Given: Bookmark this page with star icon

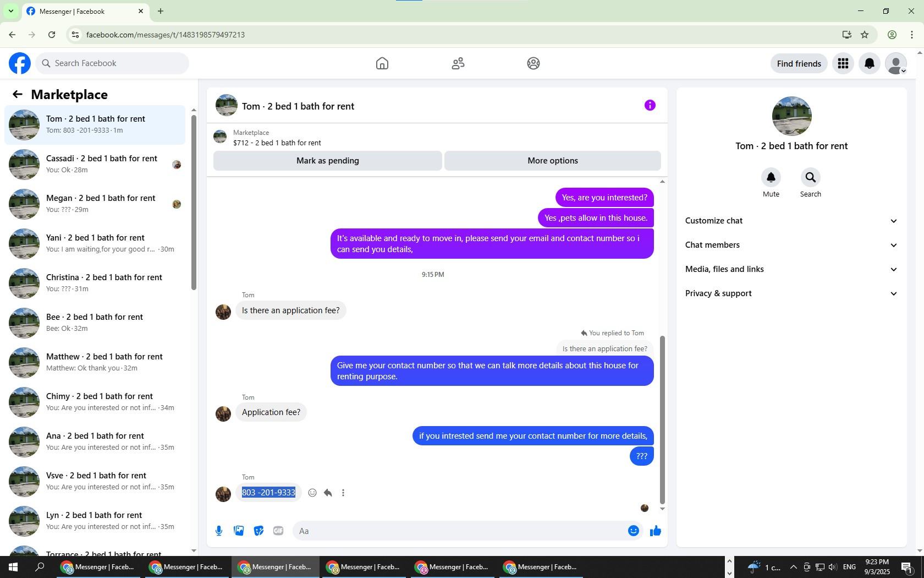Looking at the screenshot, I should (865, 35).
